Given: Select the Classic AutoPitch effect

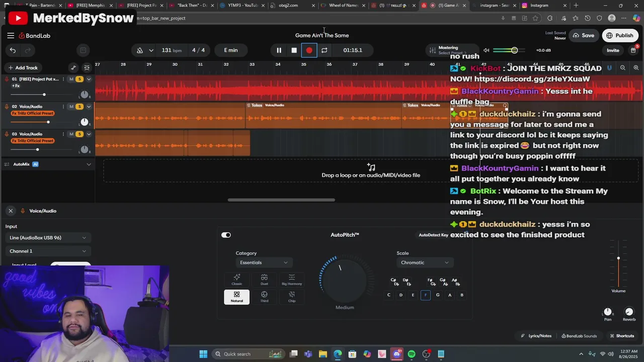Looking at the screenshot, I should point(236,280).
